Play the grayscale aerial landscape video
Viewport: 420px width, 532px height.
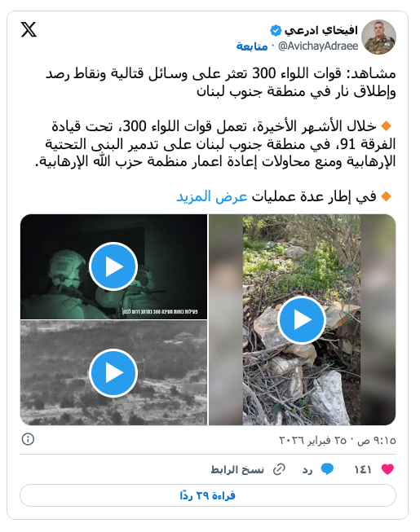(113, 372)
